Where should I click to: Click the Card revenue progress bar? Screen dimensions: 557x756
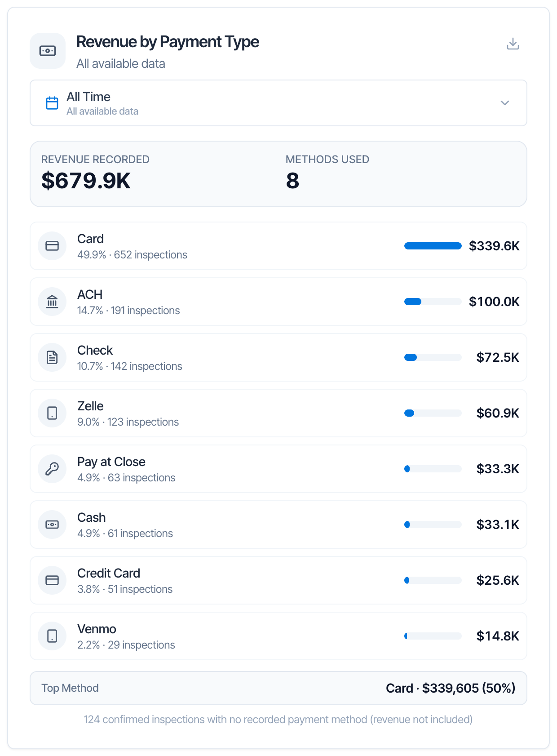coord(433,246)
